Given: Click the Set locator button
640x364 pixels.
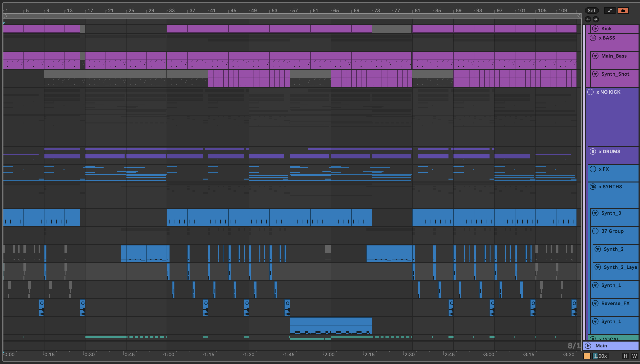Looking at the screenshot, I should [x=591, y=10].
